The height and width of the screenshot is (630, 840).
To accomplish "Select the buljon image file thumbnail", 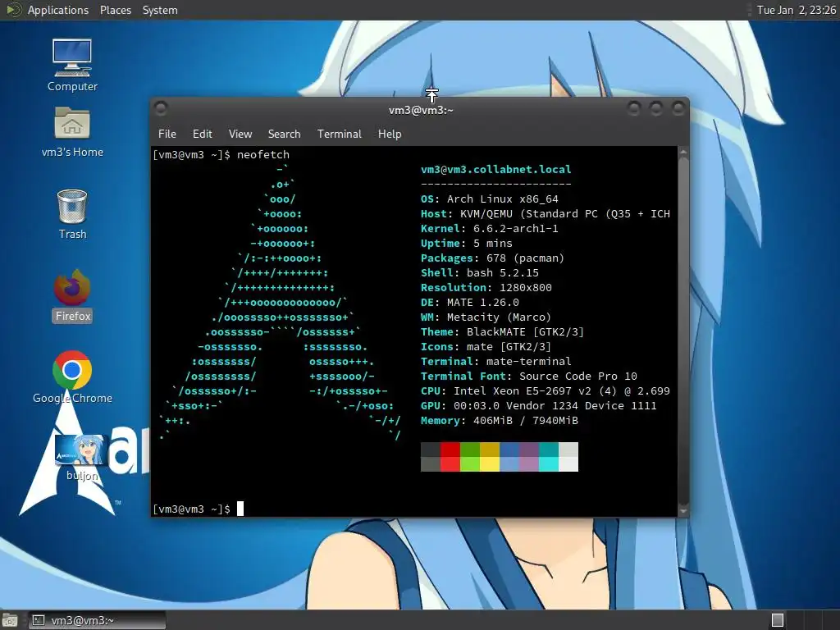I will point(81,450).
